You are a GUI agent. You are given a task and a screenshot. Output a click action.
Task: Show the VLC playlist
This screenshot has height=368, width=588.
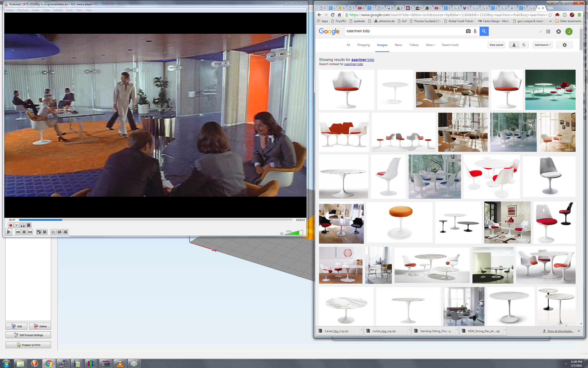tap(54, 232)
